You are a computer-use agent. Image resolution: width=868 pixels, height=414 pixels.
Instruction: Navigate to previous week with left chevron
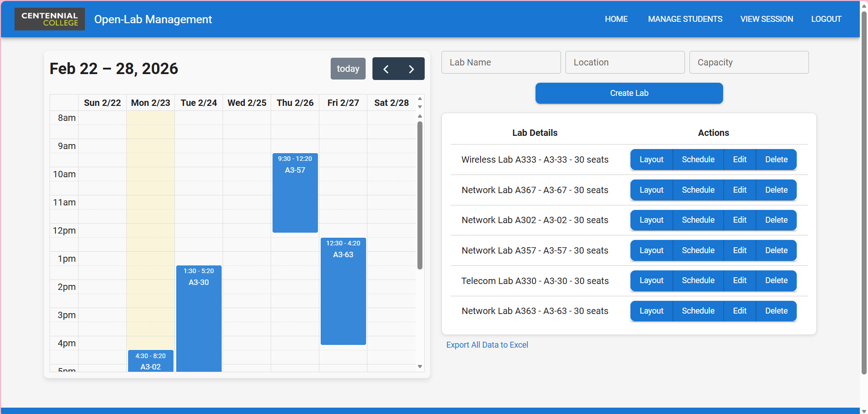[386, 69]
